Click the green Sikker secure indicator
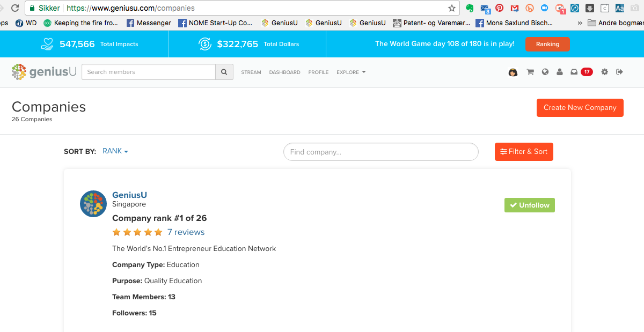 tap(45, 8)
